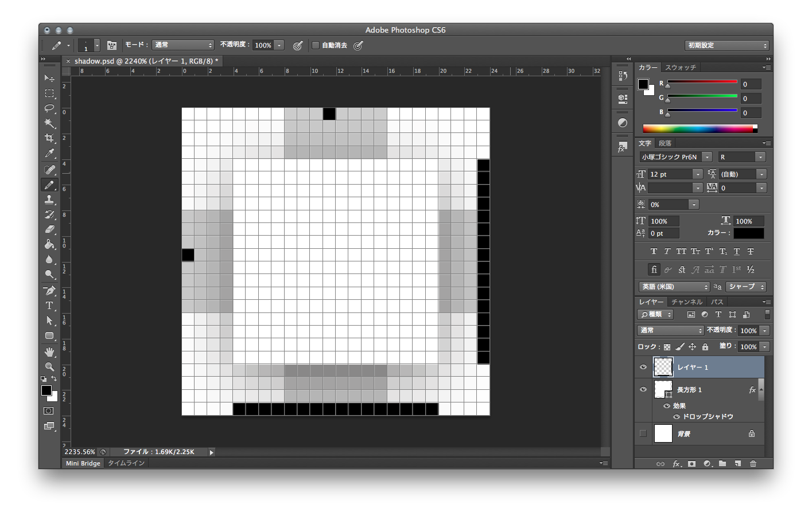The height and width of the screenshot is (520, 812).
Task: Click the foreground color swatch in toolbox
Action: [46, 390]
